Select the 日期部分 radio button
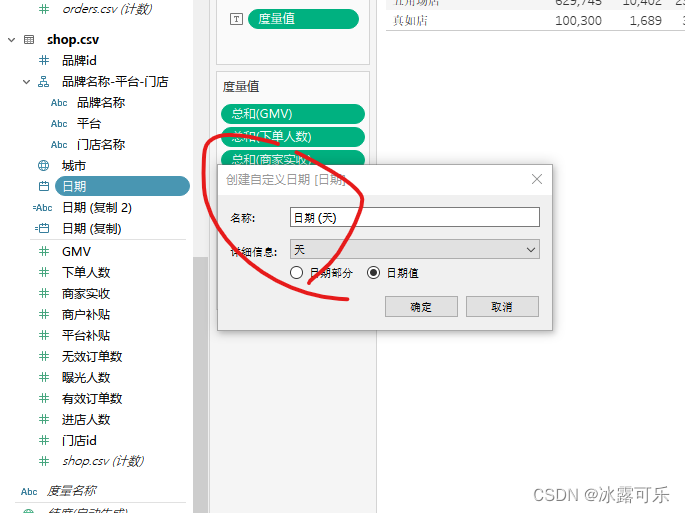Viewport: 685px width, 513px height. click(296, 273)
